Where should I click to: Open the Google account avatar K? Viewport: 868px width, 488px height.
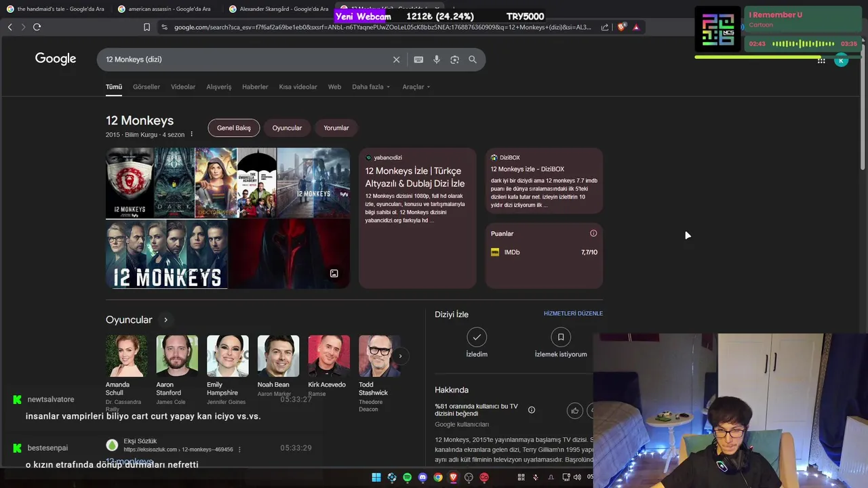point(841,61)
